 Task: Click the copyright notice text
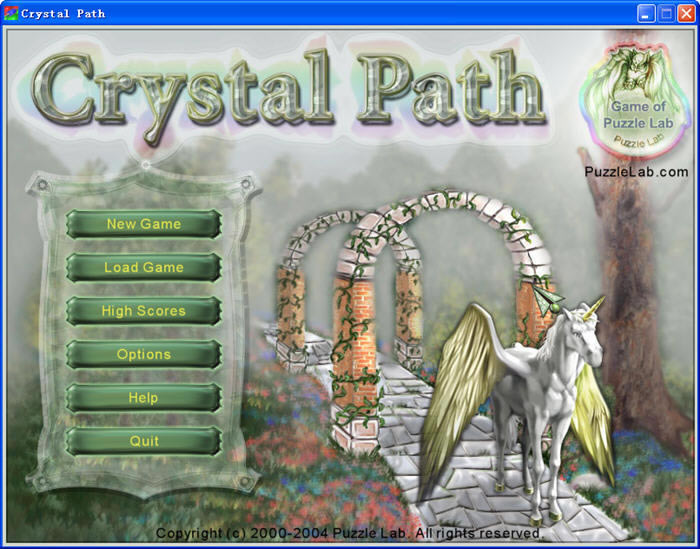(349, 534)
